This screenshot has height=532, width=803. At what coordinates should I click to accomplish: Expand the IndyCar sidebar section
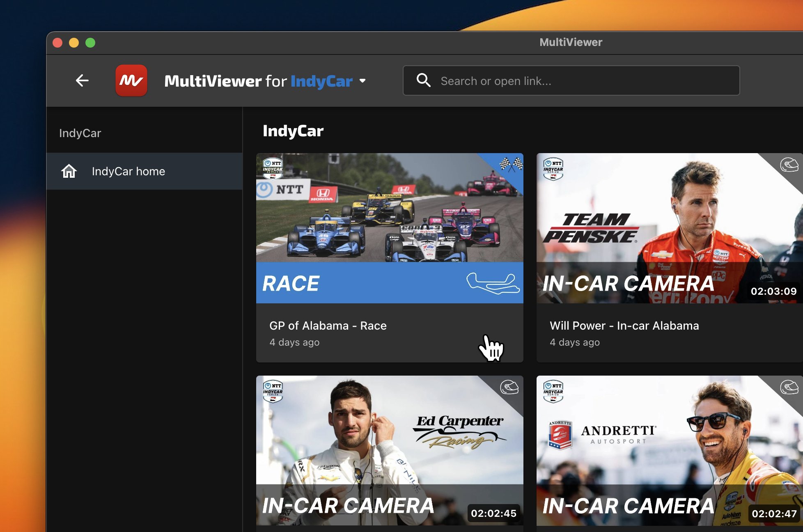click(x=80, y=133)
